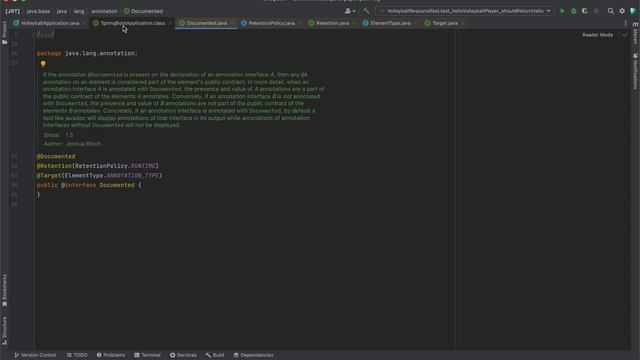Open the Bookmarks tool window
This screenshot has height=360, width=640.
coord(4,290)
